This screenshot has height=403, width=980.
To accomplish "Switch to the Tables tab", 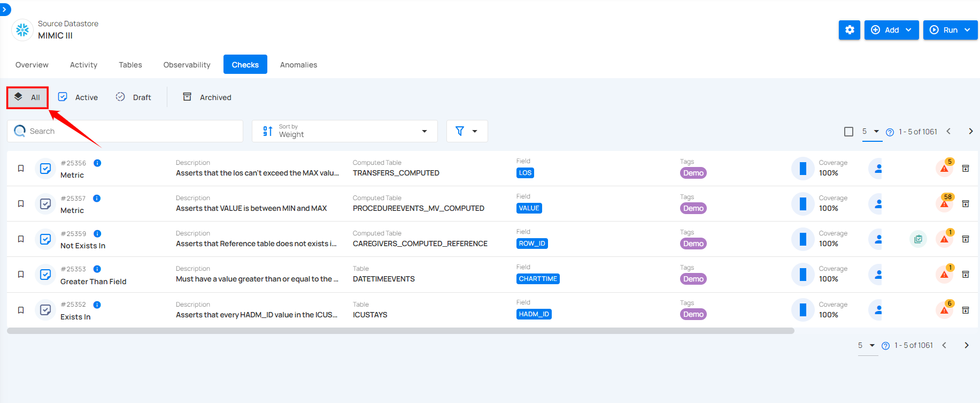I will 130,65.
